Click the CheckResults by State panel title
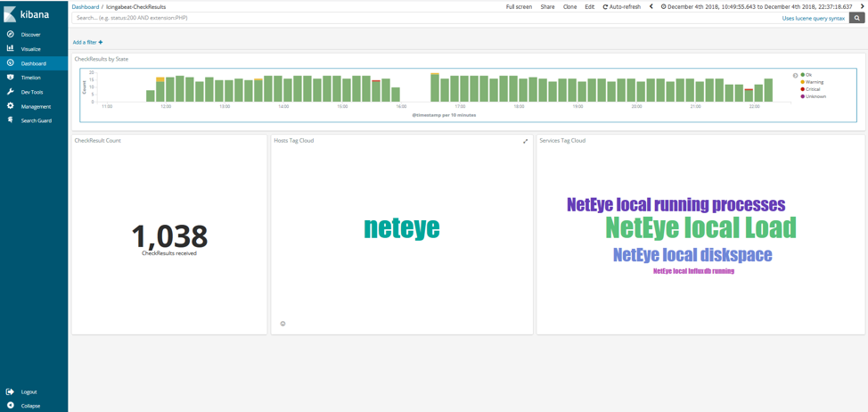The width and height of the screenshot is (868, 412). point(102,58)
